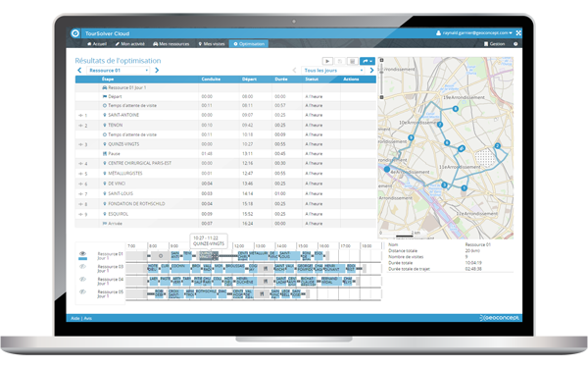588x368 pixels.
Task: Select the Arrivée row
Action: [x=225, y=224]
